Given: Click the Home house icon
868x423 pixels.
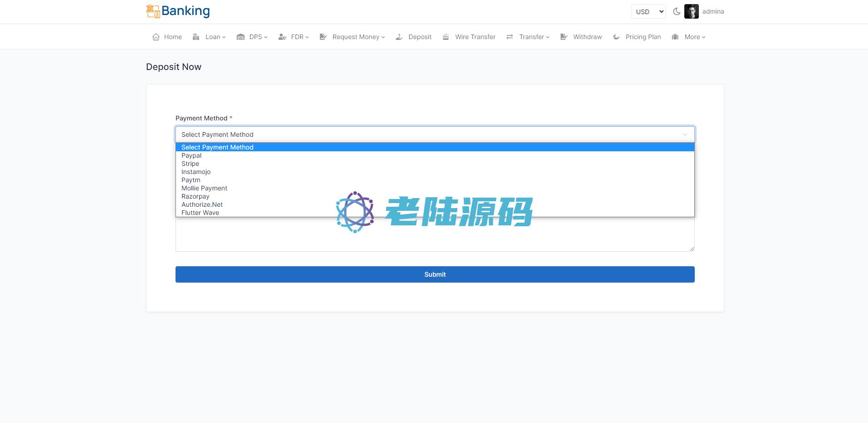Looking at the screenshot, I should (x=156, y=37).
